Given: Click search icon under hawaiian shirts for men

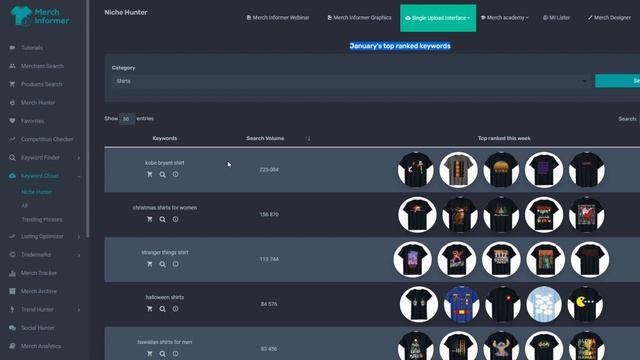Looking at the screenshot, I should 162,354.
